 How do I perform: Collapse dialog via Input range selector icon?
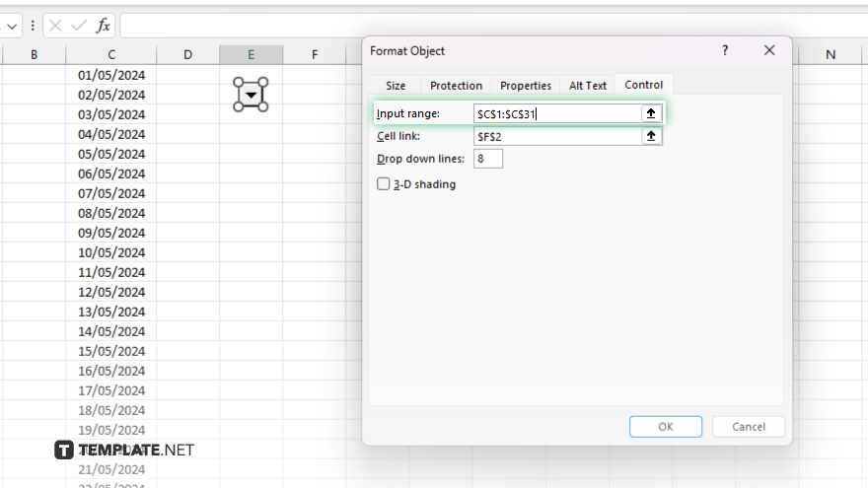(651, 113)
